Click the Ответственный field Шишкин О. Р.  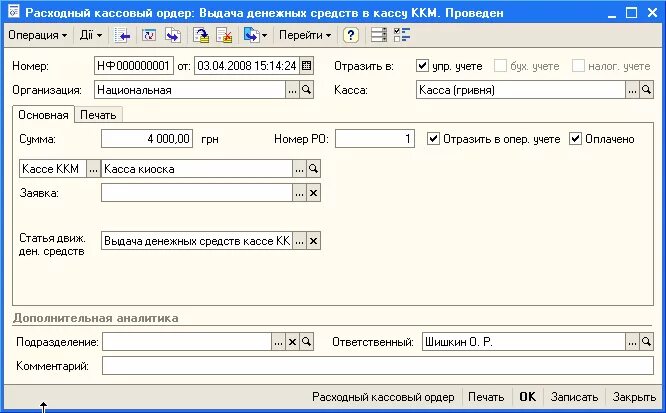pos(524,342)
